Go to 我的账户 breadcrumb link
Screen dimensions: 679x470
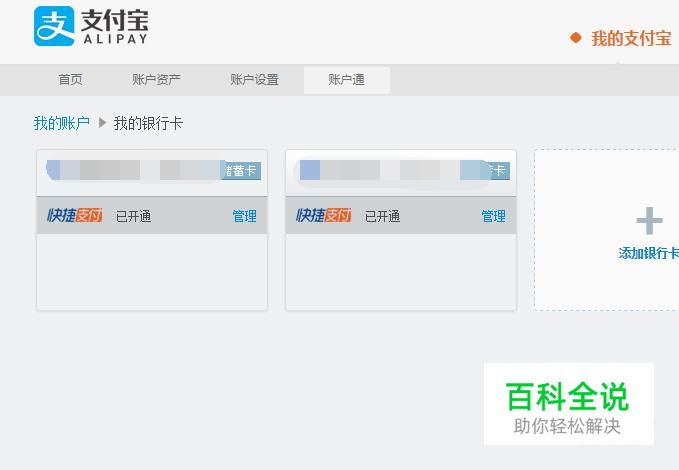(x=61, y=123)
